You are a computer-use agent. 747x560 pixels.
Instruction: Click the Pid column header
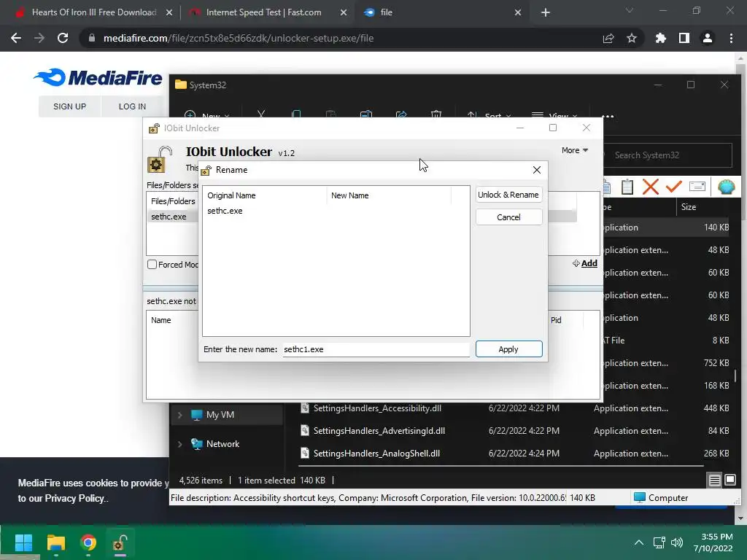click(x=556, y=320)
